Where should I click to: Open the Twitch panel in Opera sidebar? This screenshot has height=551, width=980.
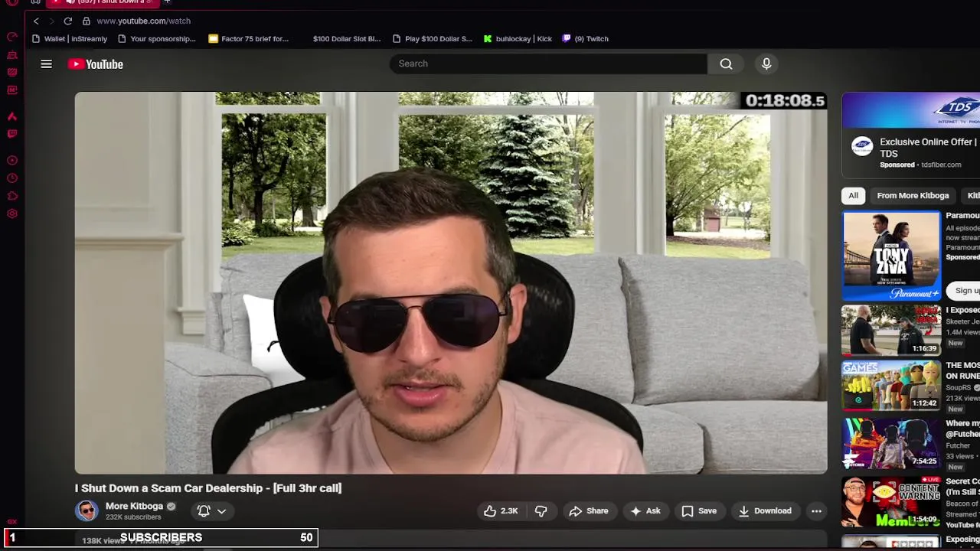[12, 134]
